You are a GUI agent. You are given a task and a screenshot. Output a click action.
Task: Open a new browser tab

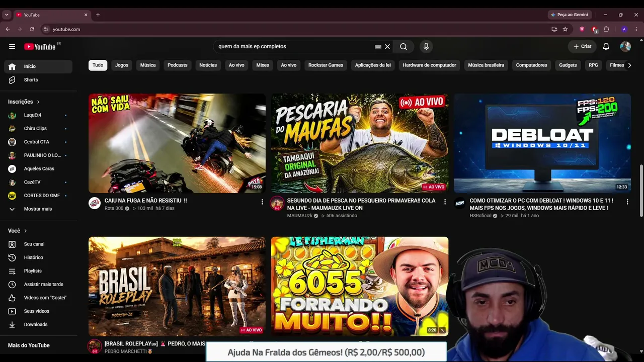[x=98, y=15]
